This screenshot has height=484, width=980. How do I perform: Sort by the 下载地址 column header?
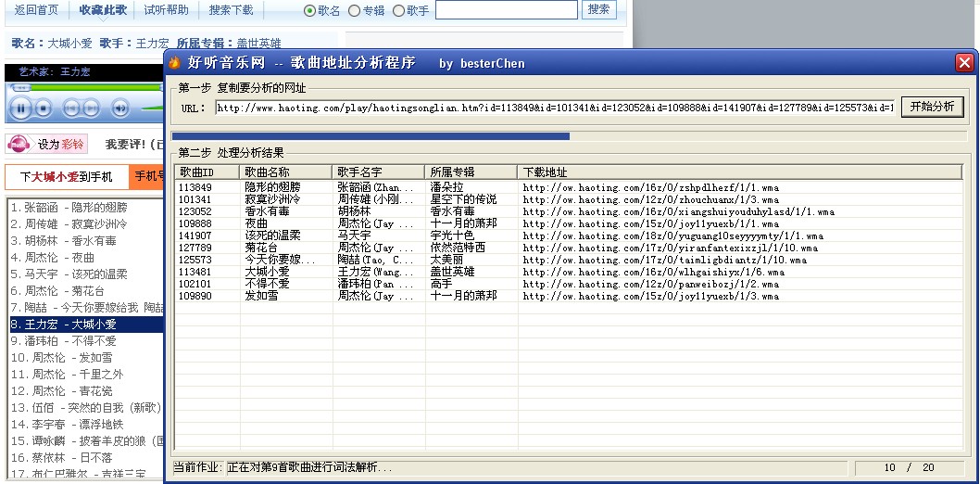coord(740,172)
